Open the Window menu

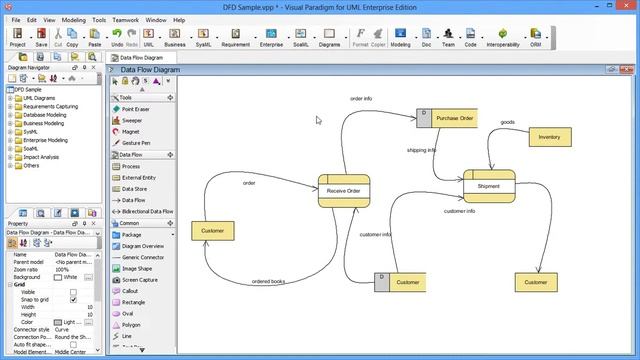click(x=156, y=20)
